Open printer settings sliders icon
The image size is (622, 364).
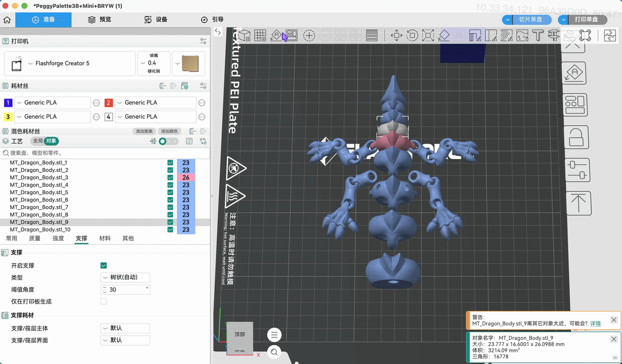pos(203,41)
